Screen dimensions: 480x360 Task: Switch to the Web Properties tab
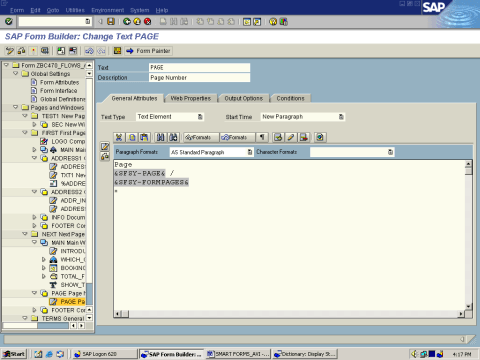pyautogui.click(x=191, y=98)
